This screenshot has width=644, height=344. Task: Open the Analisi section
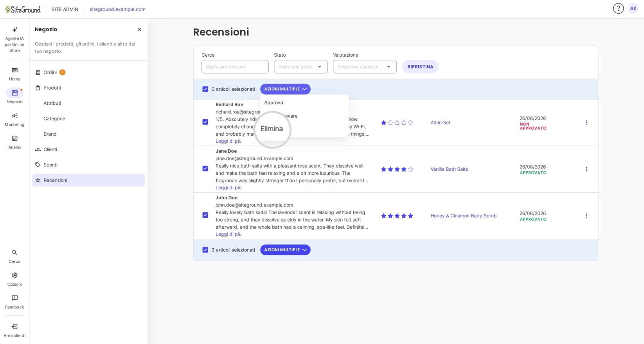(x=14, y=142)
